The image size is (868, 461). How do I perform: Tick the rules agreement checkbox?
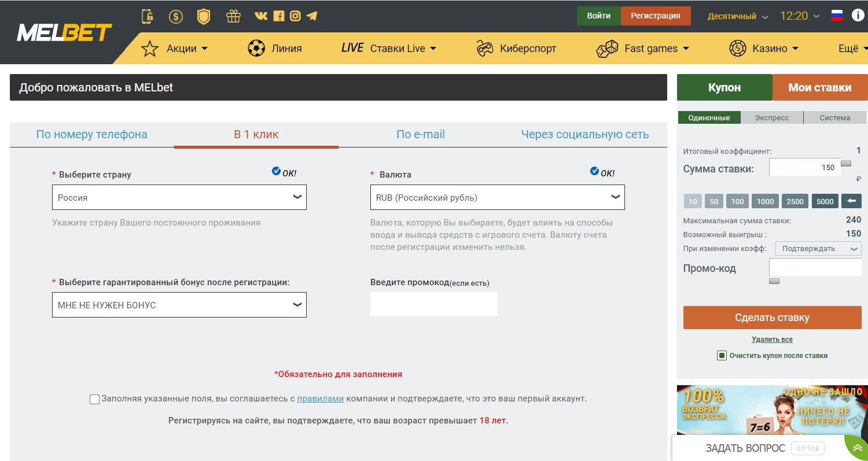95,399
